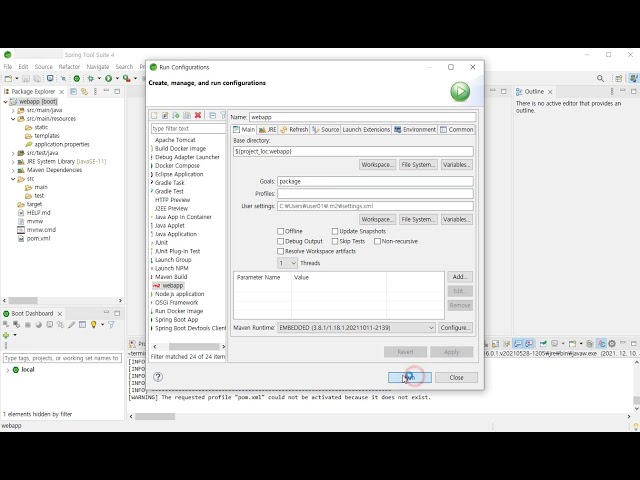
Task: Click the Goals input field
Action: click(x=375, y=181)
